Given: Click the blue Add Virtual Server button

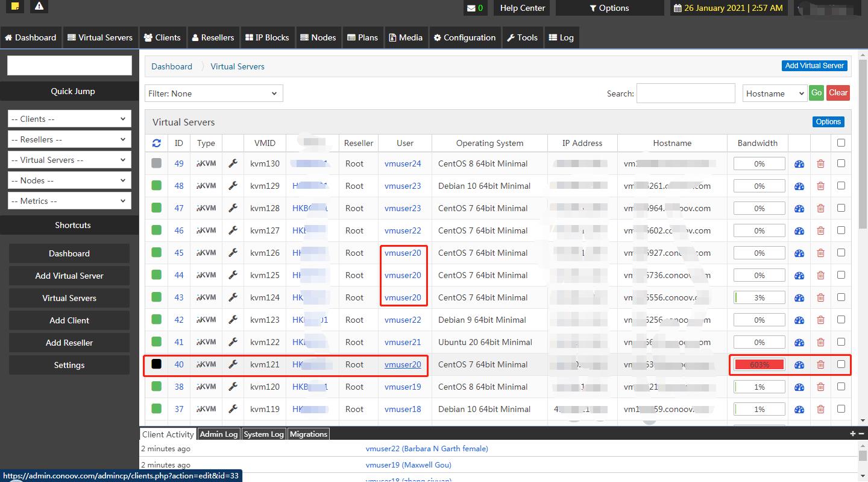Looking at the screenshot, I should coord(814,66).
